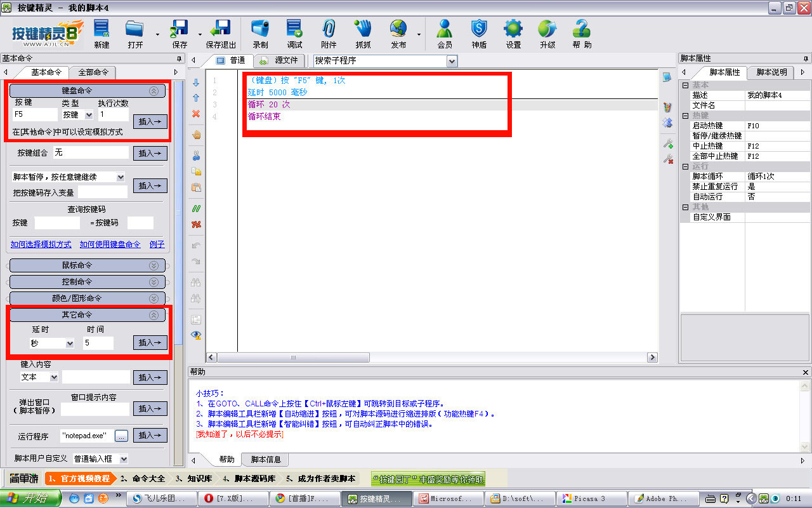The width and height of the screenshot is (812, 508).
Task: Click the 神盾 shield icon
Action: (479, 34)
